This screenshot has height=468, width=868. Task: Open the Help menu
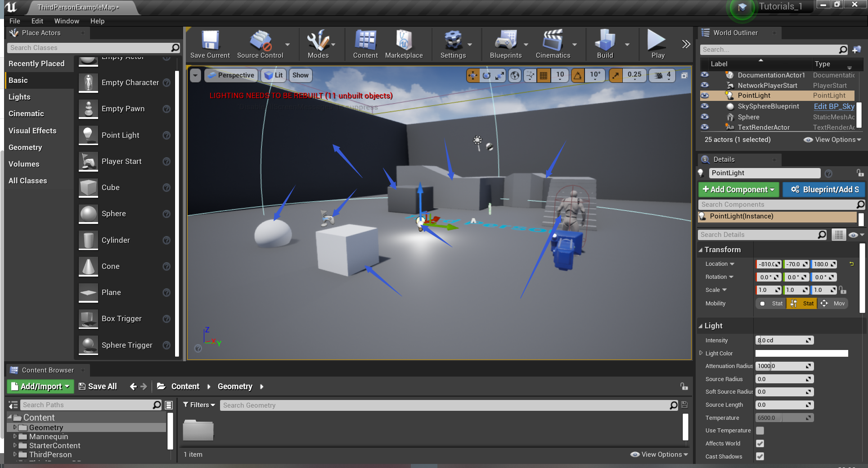[97, 21]
